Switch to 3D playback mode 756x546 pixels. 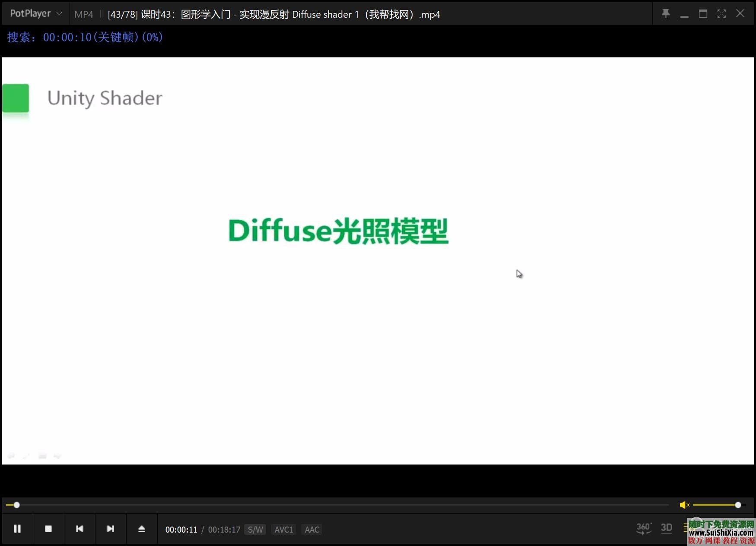point(666,527)
